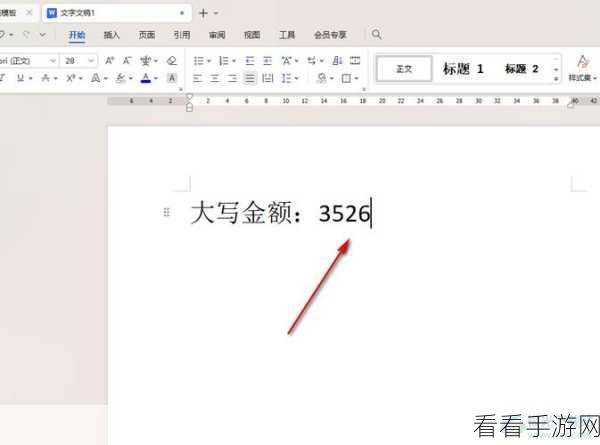Screen dimensions: 600x445
Task: Click the line spacing icon
Action: click(x=286, y=78)
